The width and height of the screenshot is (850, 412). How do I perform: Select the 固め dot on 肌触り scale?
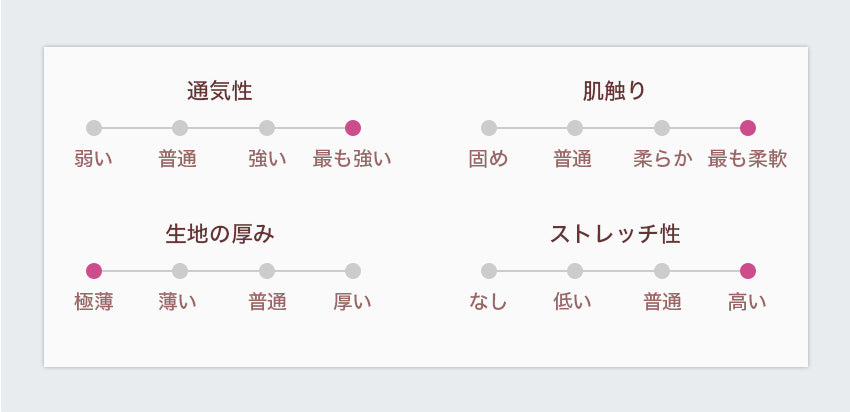point(489,128)
